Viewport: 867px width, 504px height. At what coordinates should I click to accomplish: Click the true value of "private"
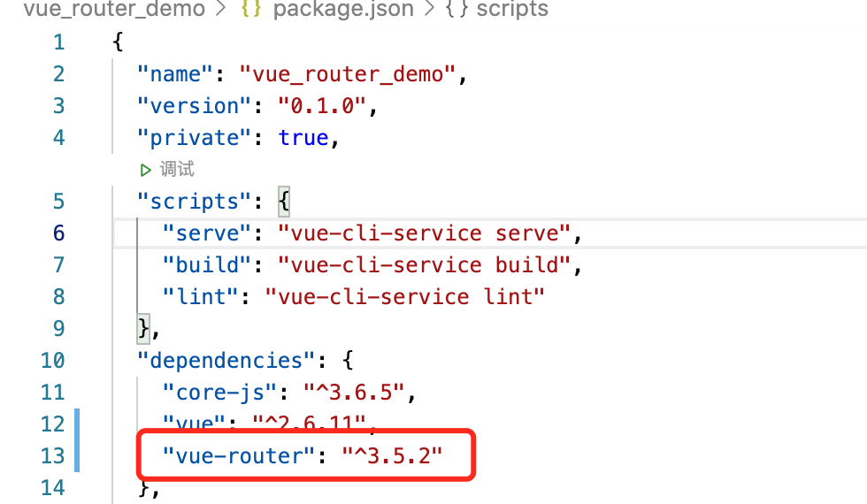click(x=303, y=138)
